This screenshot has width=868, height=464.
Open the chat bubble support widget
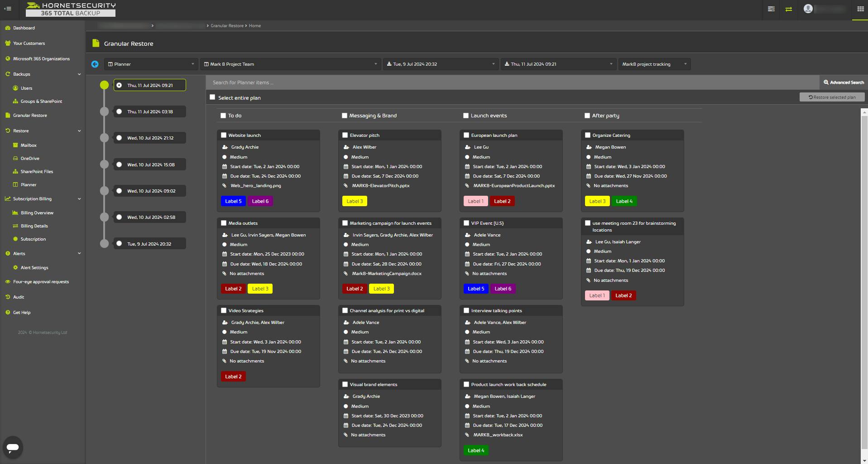pyautogui.click(x=13, y=447)
